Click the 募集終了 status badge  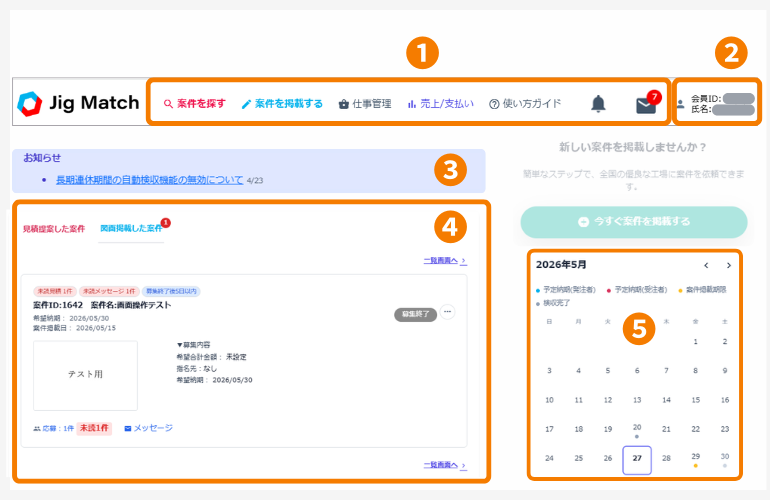(x=415, y=314)
